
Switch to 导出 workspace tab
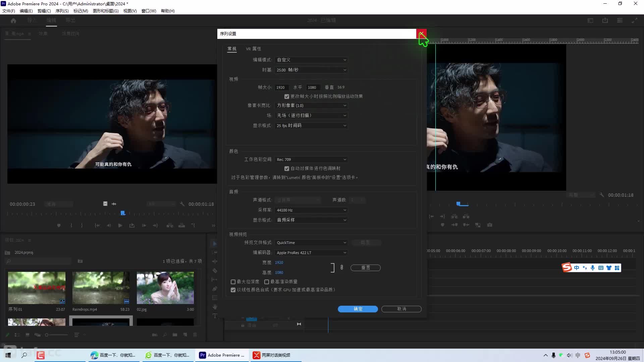click(70, 20)
